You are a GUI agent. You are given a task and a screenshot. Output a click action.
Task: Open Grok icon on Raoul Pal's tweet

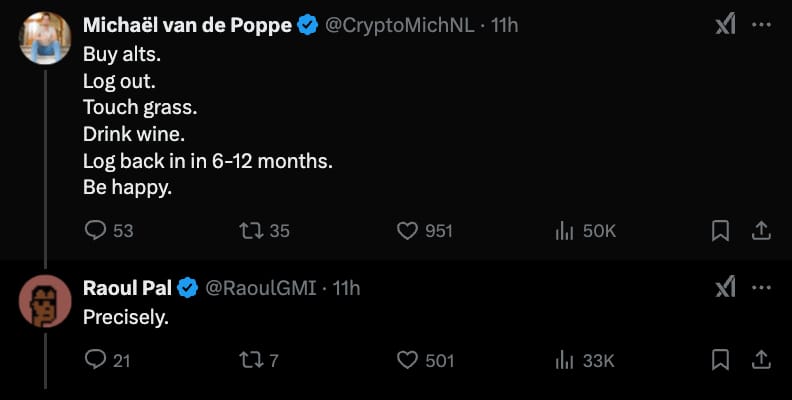tap(725, 288)
